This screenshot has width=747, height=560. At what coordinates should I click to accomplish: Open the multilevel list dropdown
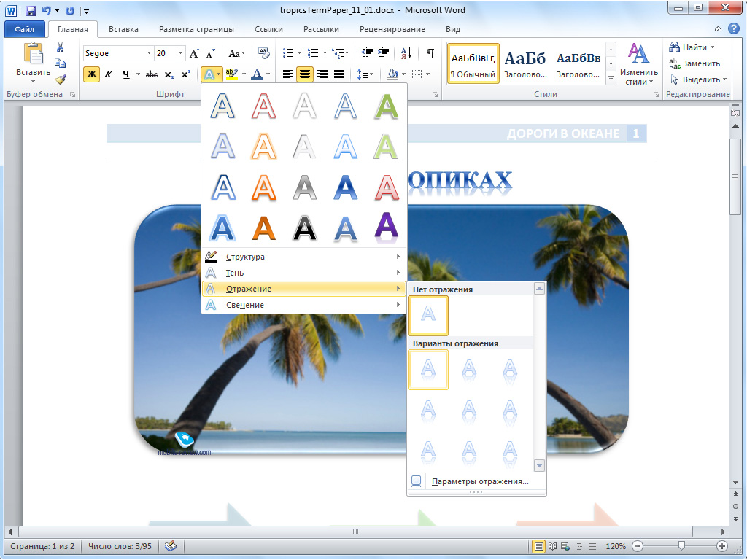pyautogui.click(x=340, y=52)
